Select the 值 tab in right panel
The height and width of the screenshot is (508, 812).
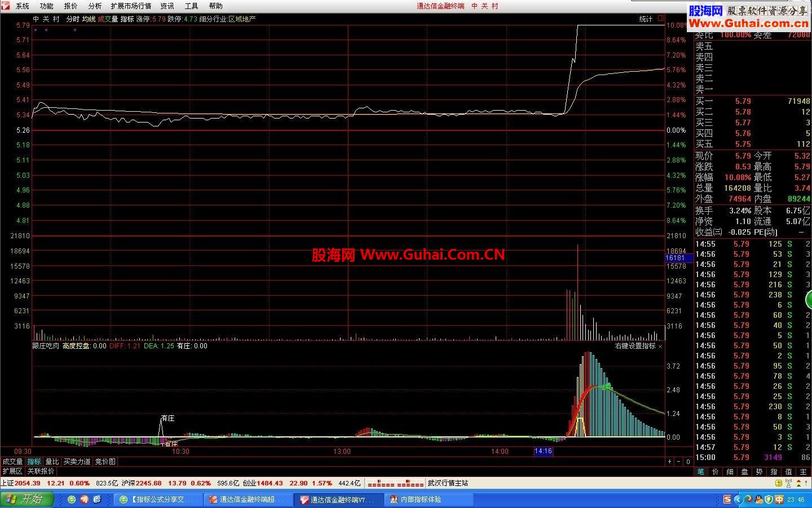click(x=788, y=472)
